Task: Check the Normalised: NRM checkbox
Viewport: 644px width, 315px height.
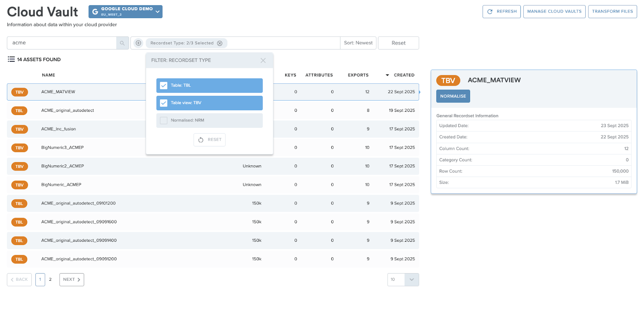Action: [x=164, y=120]
